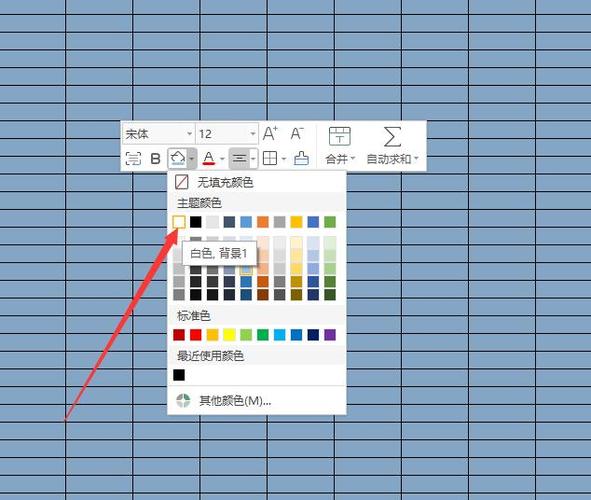Image resolution: width=591 pixels, height=500 pixels.
Task: Pick the yellow standard color swatch
Action: [x=229, y=335]
